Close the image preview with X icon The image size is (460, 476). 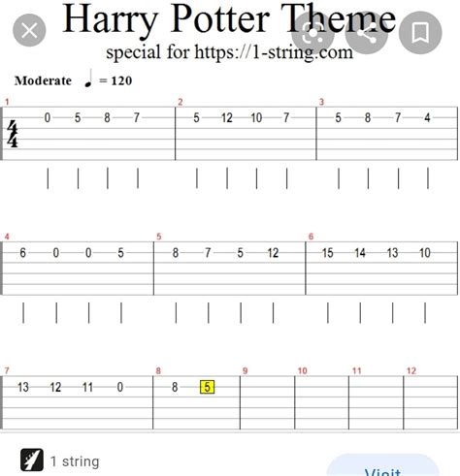29,31
